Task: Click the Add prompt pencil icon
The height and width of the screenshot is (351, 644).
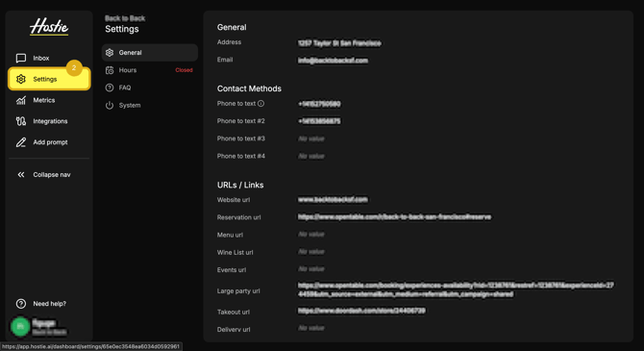Action: click(x=21, y=142)
